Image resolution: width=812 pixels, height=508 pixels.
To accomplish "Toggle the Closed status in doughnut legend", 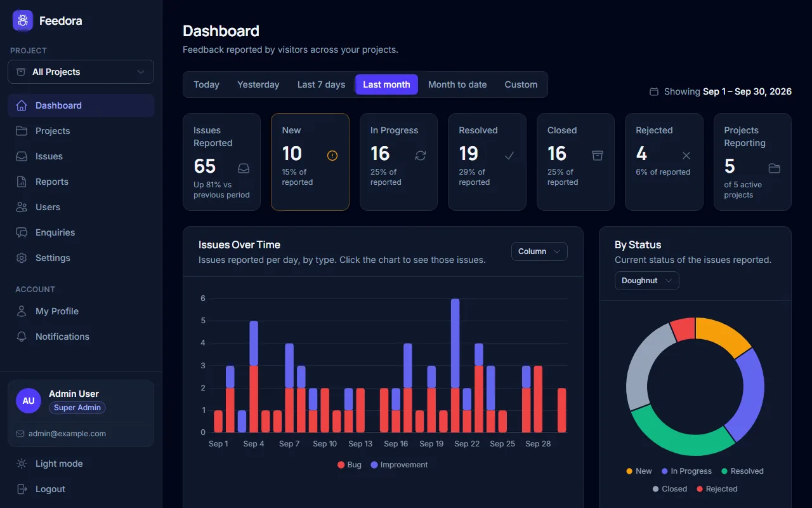I will pos(670,489).
